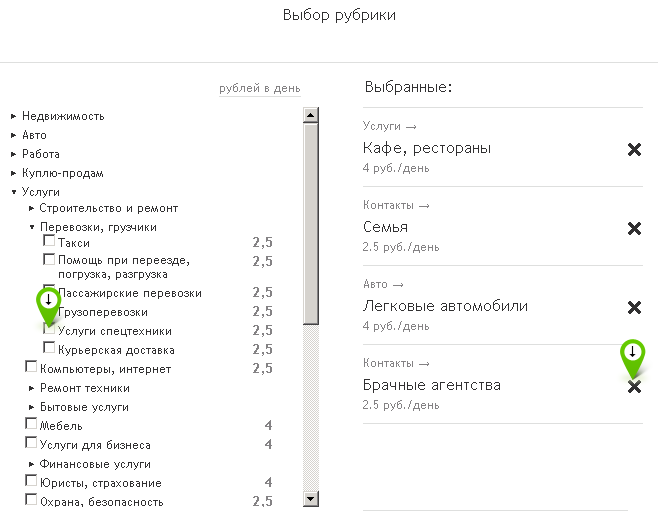Check the Такси checkbox

point(49,242)
